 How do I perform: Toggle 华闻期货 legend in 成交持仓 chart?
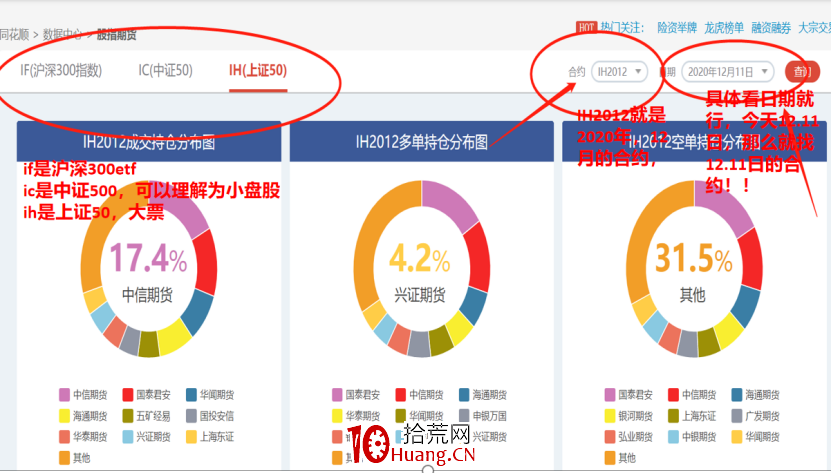click(210, 395)
